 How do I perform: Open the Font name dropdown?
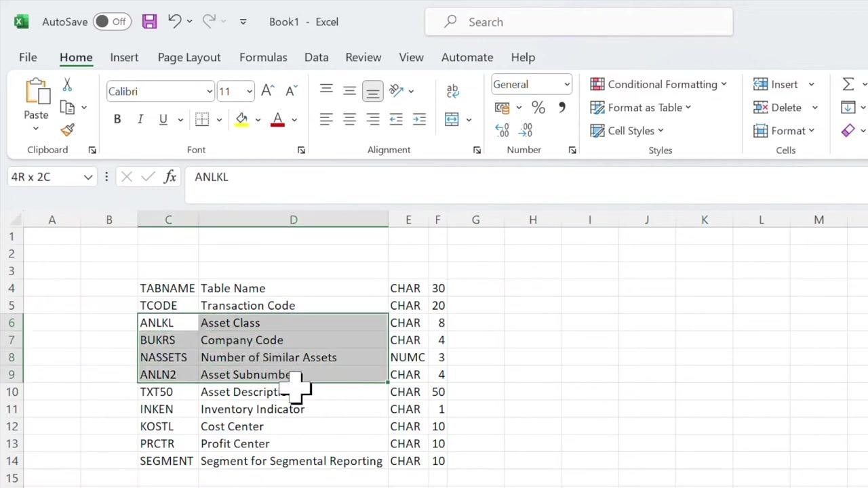coord(209,91)
